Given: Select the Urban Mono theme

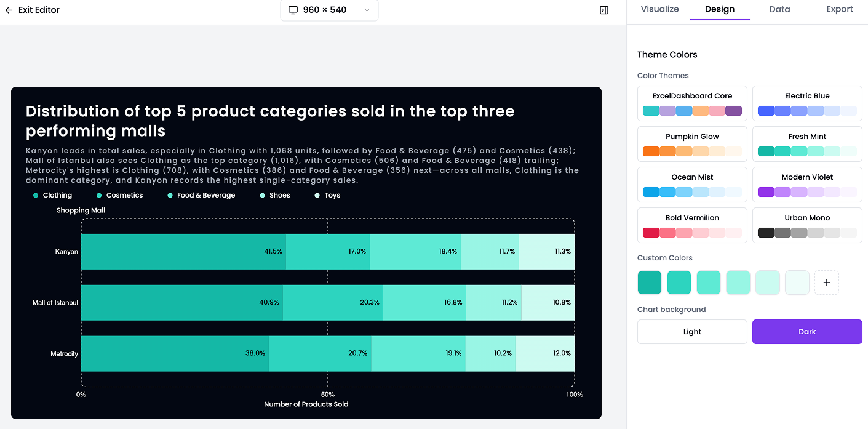Looking at the screenshot, I should 806,225.
